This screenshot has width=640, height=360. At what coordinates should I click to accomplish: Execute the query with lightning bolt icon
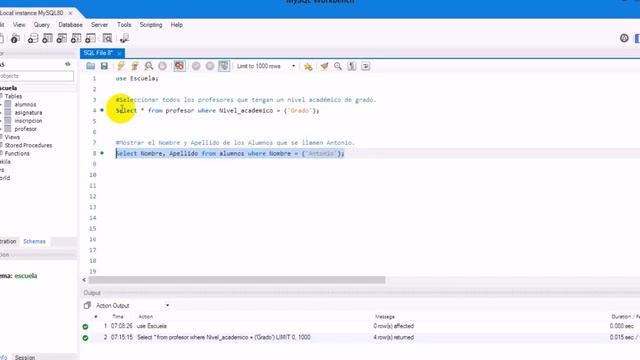121,66
